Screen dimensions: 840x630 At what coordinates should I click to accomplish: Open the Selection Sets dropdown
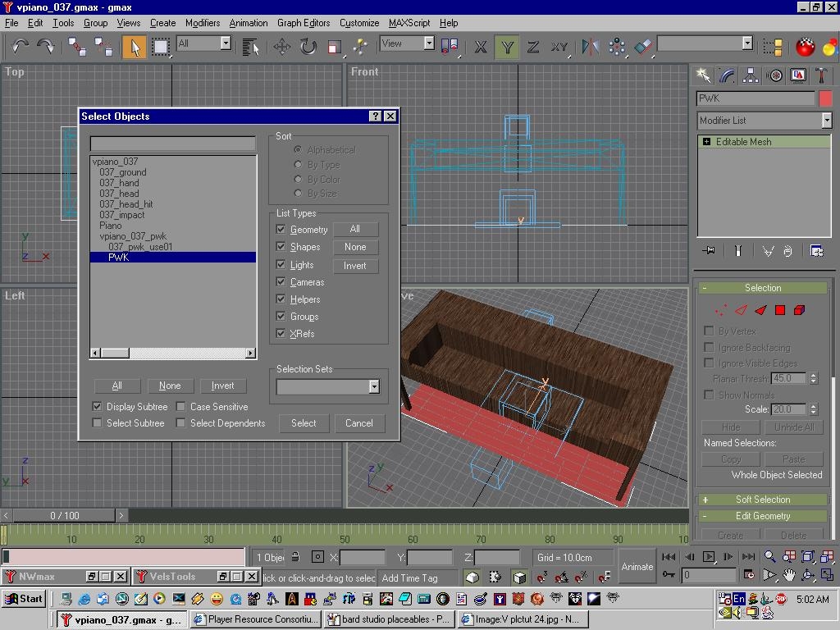point(373,386)
